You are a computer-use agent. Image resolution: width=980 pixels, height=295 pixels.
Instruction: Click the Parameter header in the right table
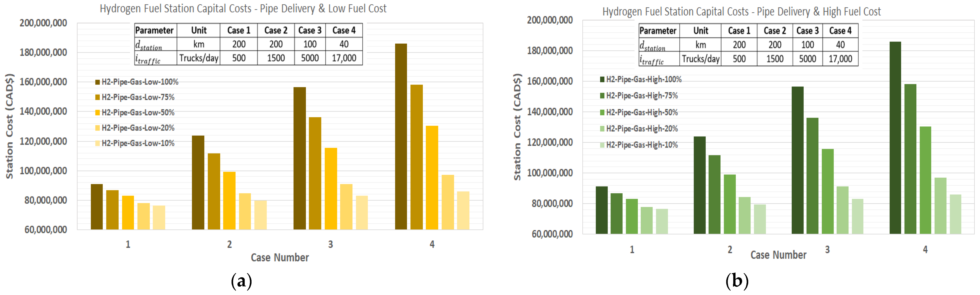pyautogui.click(x=658, y=31)
